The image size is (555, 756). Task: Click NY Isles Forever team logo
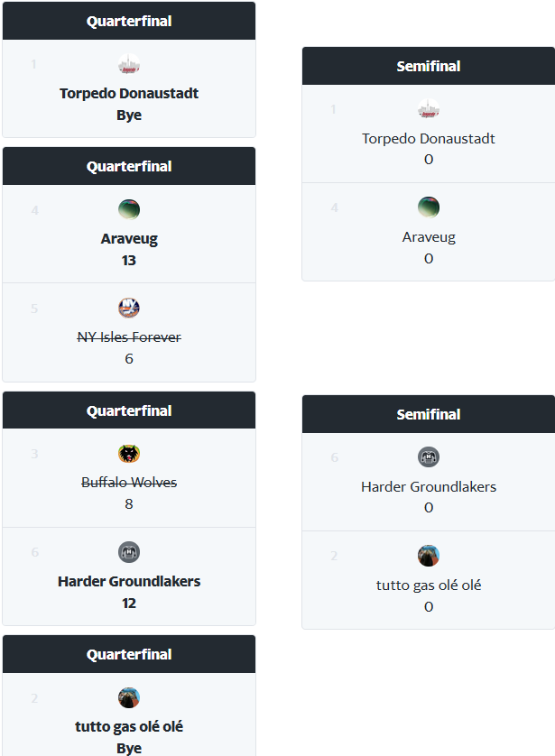coord(129,308)
